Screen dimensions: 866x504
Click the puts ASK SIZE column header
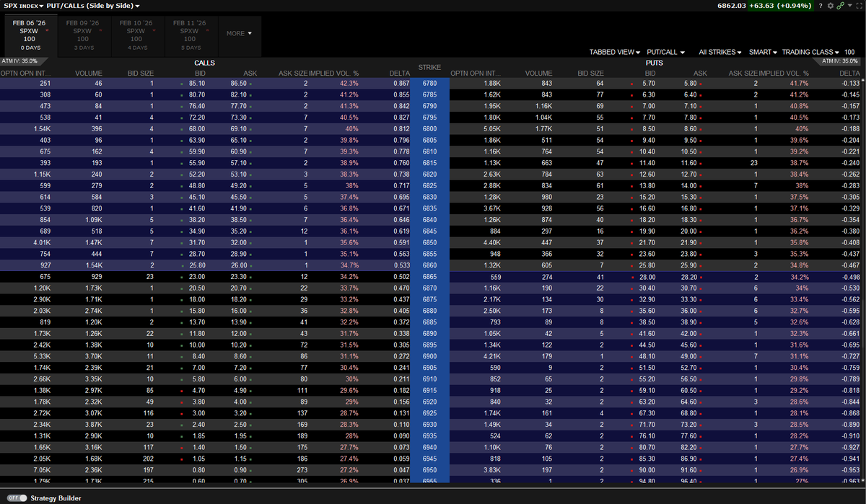click(743, 74)
